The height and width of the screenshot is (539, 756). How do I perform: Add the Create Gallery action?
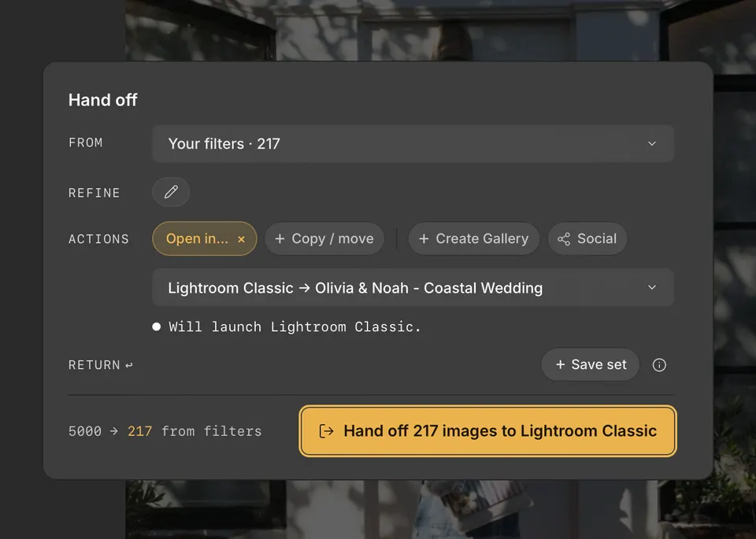473,238
